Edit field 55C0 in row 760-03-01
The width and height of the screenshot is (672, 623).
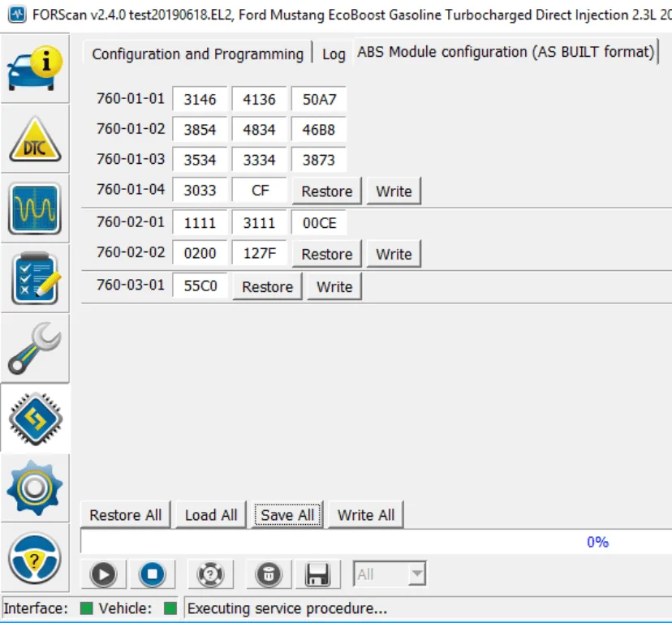coord(200,286)
